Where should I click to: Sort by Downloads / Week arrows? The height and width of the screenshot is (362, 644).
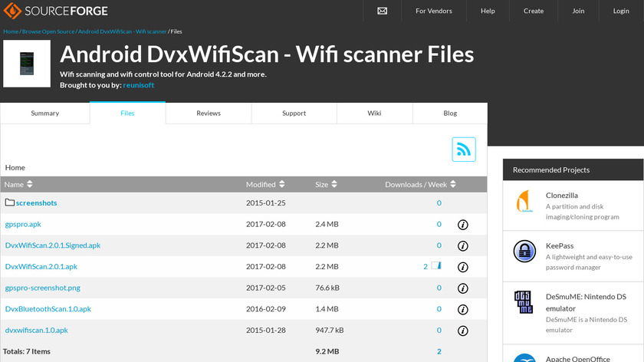(453, 185)
